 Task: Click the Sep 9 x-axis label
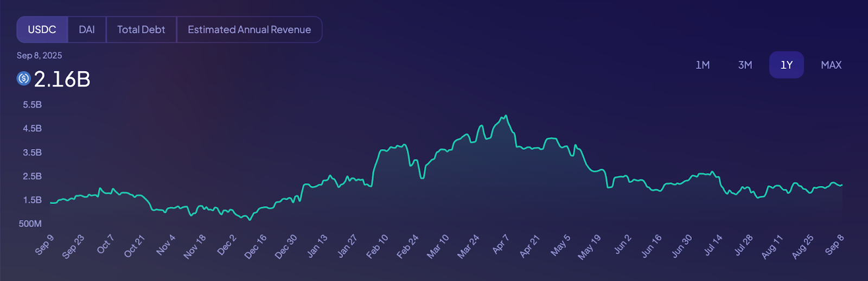pos(44,245)
